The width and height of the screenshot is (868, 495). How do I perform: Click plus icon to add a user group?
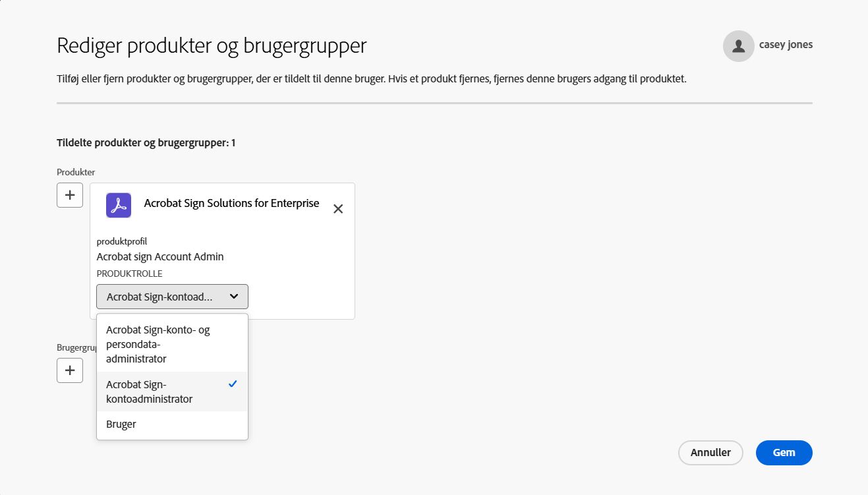(69, 370)
